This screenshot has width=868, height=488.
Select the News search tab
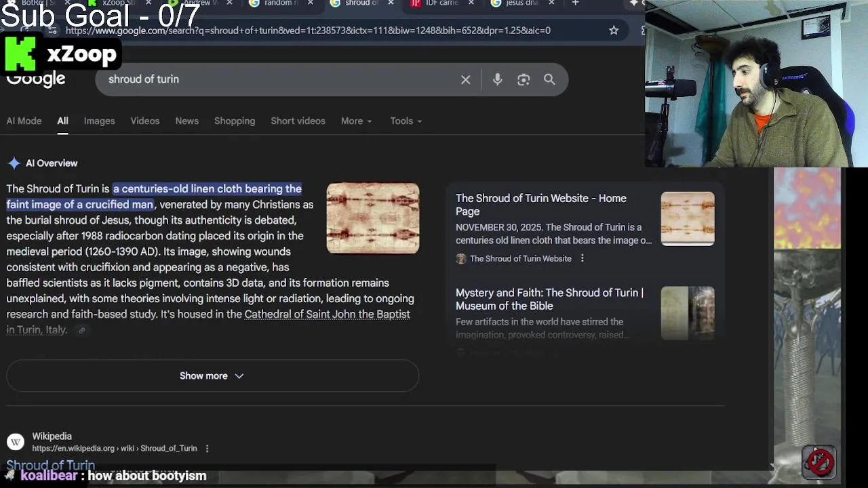pos(187,121)
